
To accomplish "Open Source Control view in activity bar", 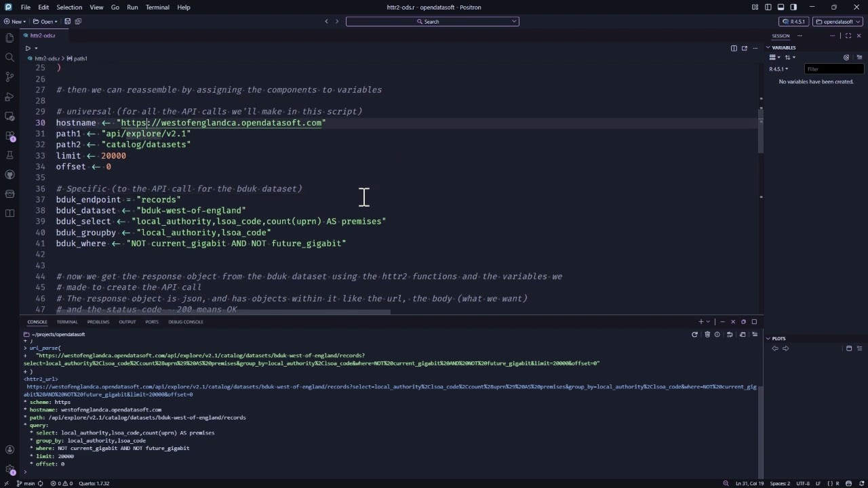I will [x=9, y=77].
